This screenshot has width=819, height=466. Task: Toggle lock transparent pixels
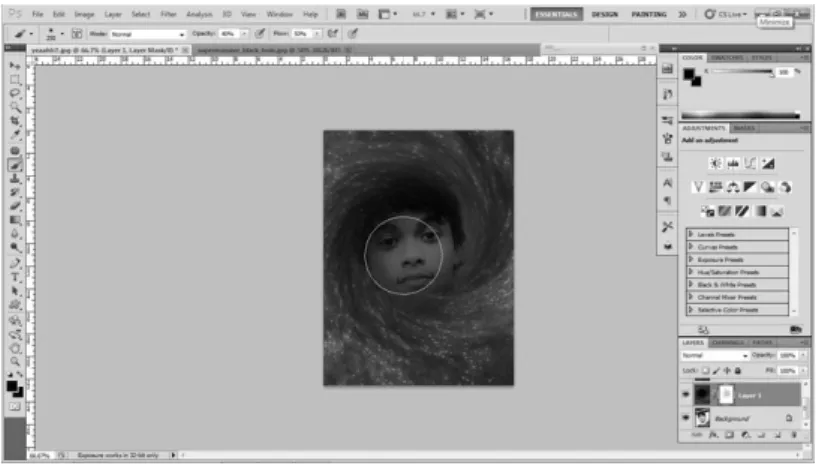tap(706, 370)
